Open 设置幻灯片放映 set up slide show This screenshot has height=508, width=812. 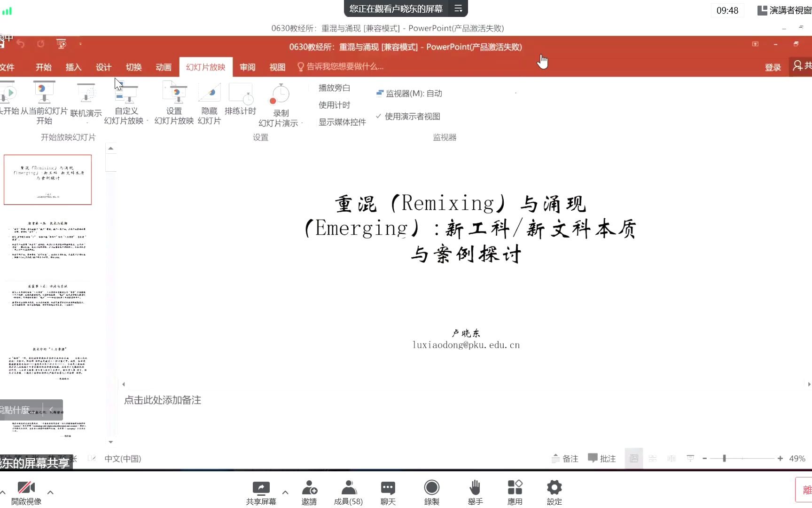tap(174, 103)
